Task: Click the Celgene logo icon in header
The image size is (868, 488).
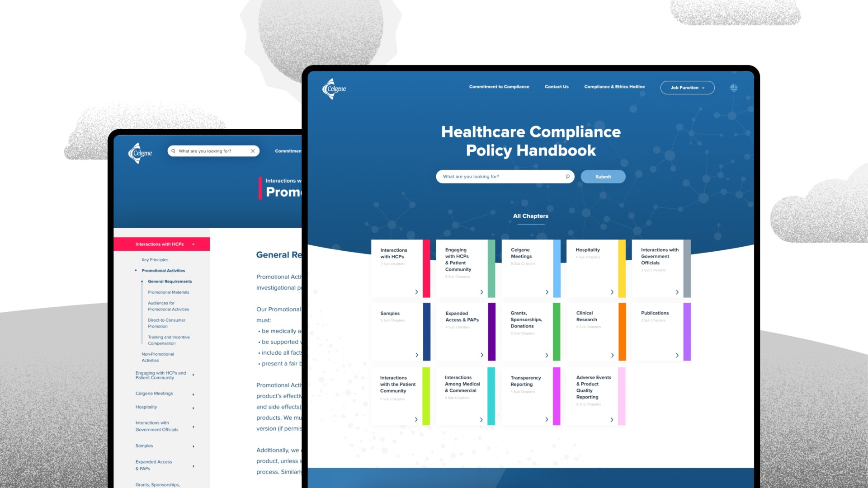Action: point(334,88)
